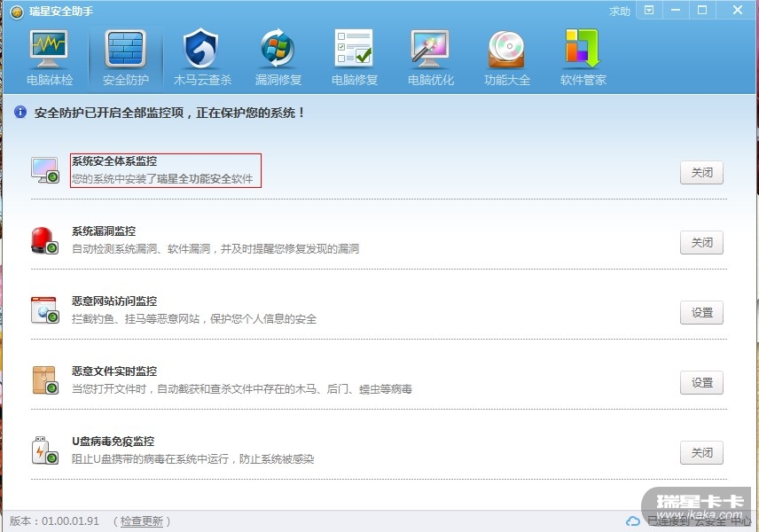The width and height of the screenshot is (759, 532).
Task: Turn off U盘病毒免疫监控 with 关闭 button
Action: tap(701, 452)
